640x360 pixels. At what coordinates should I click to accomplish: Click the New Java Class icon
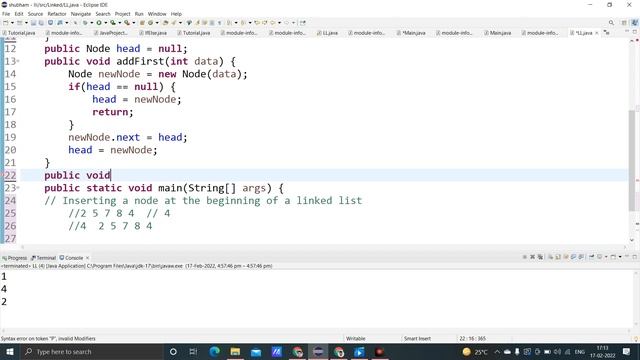tap(150, 23)
